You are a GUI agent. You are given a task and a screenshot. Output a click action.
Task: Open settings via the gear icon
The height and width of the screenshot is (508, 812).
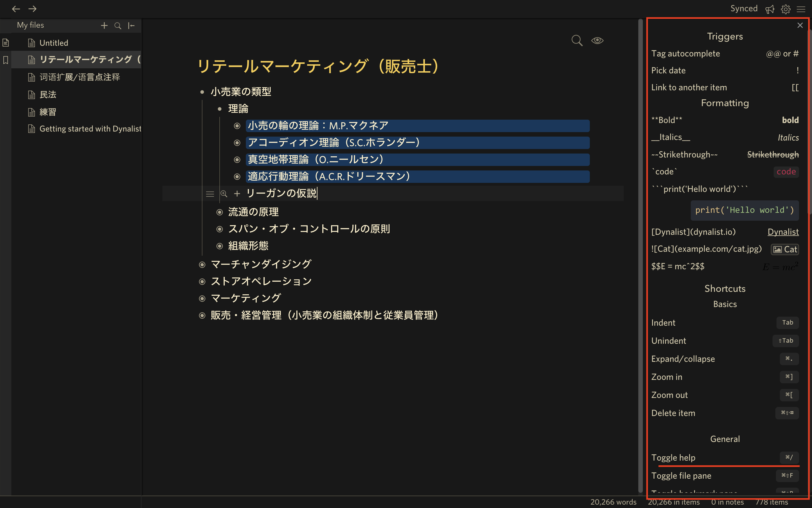click(x=785, y=9)
